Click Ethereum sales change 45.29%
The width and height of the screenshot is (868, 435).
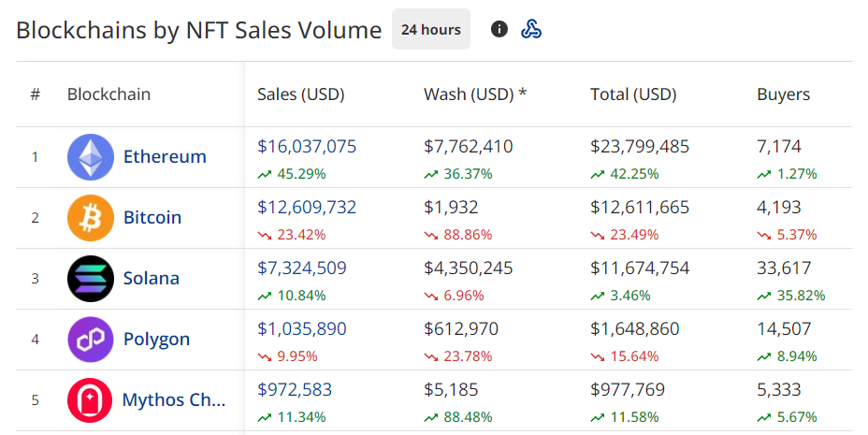click(x=292, y=174)
